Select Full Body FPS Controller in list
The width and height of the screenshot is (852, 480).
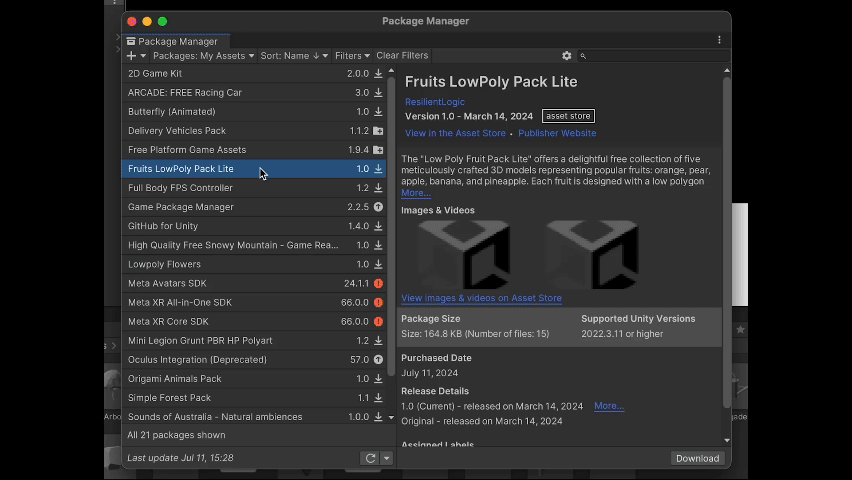[180, 188]
